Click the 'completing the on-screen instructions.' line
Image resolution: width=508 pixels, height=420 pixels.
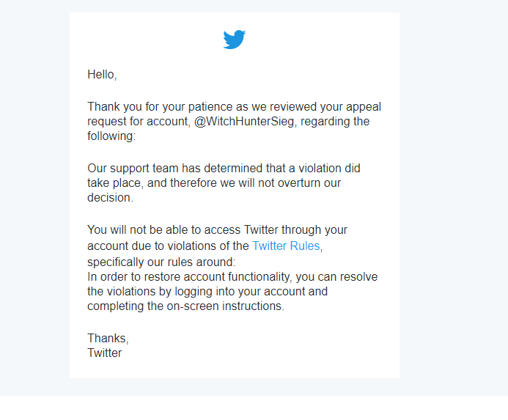[x=185, y=306]
